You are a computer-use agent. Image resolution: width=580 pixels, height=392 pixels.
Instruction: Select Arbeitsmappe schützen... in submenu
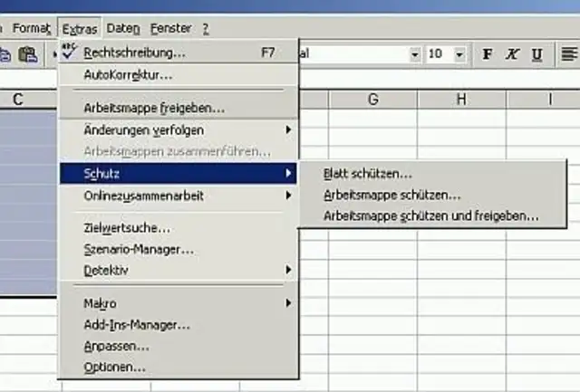[x=432, y=195]
